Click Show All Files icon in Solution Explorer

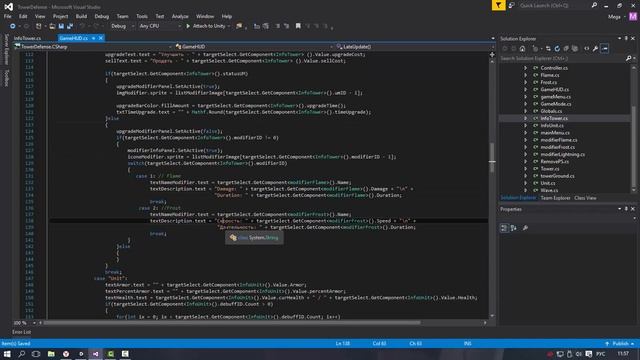pos(575,49)
